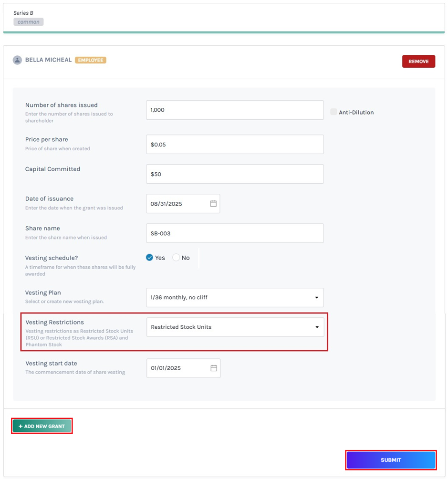Open the Vesting Plan dropdown
Image resolution: width=448 pixels, height=480 pixels.
[x=235, y=297]
